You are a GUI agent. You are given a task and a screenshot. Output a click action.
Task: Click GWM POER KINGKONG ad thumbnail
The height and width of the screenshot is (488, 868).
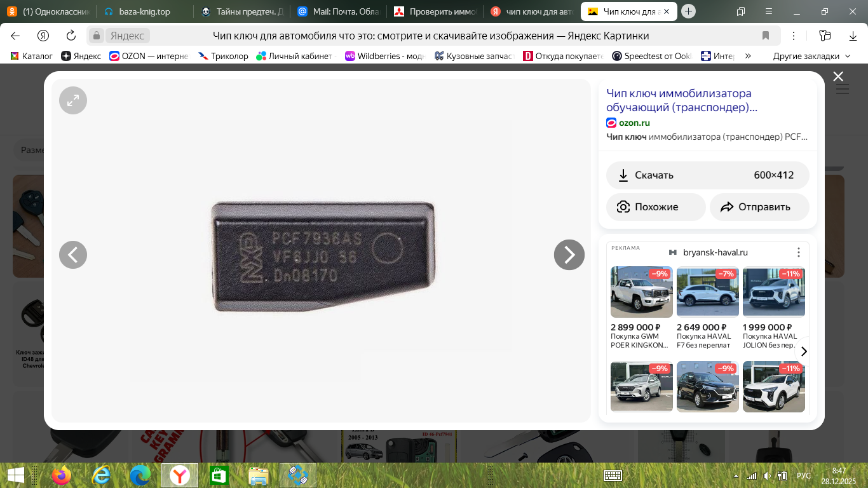(x=641, y=292)
